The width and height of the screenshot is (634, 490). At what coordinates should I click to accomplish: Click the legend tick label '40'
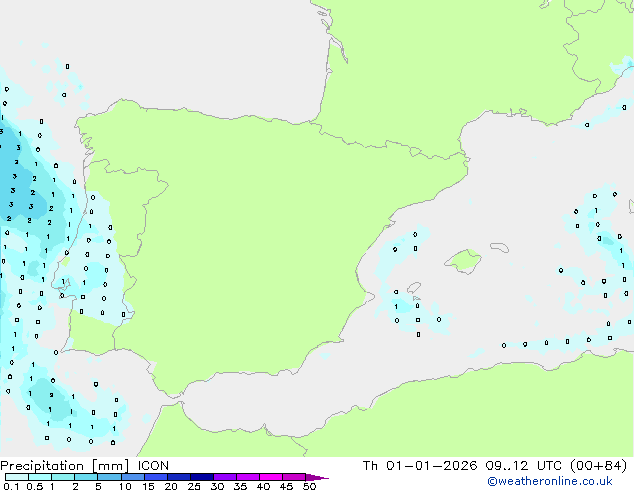[263, 486]
